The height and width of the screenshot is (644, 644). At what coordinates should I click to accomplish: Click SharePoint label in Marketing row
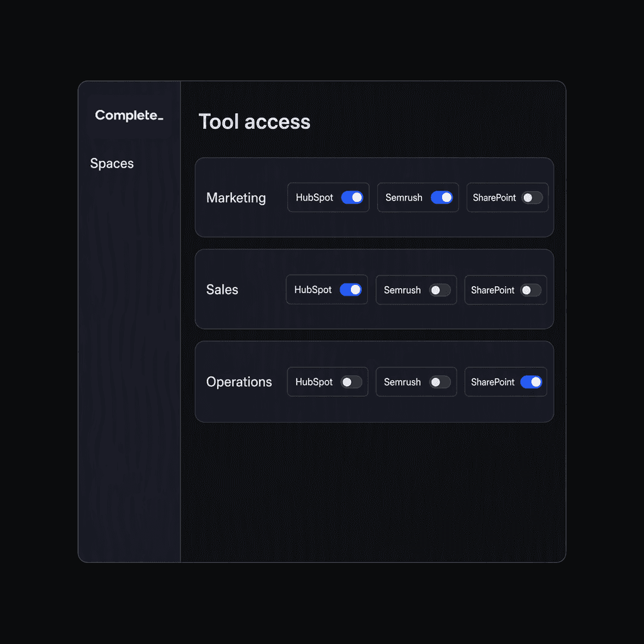[494, 197]
